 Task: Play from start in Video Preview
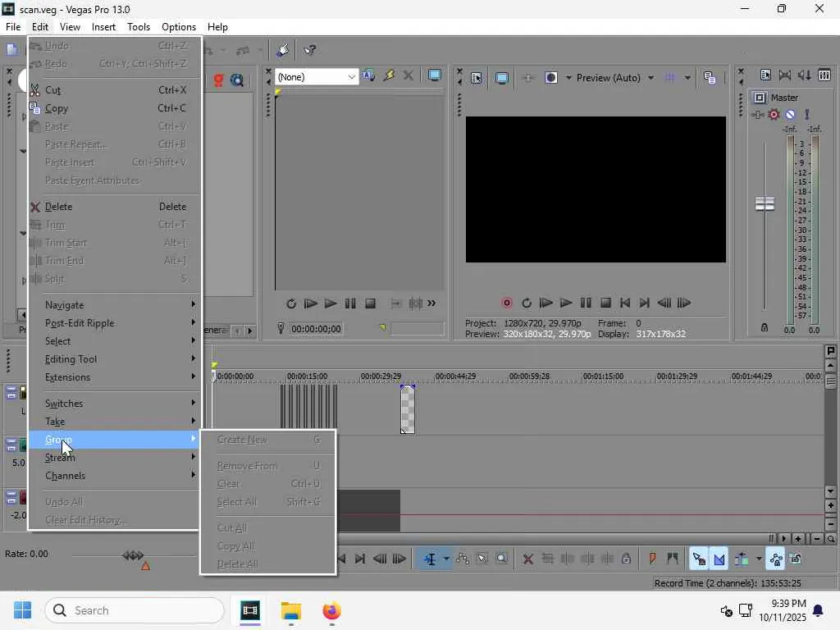click(546, 303)
